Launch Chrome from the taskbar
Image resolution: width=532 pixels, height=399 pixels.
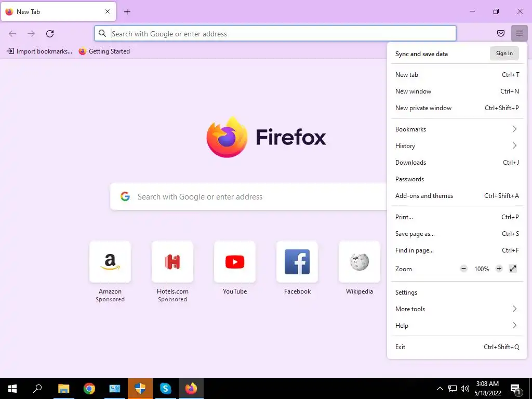coord(89,389)
